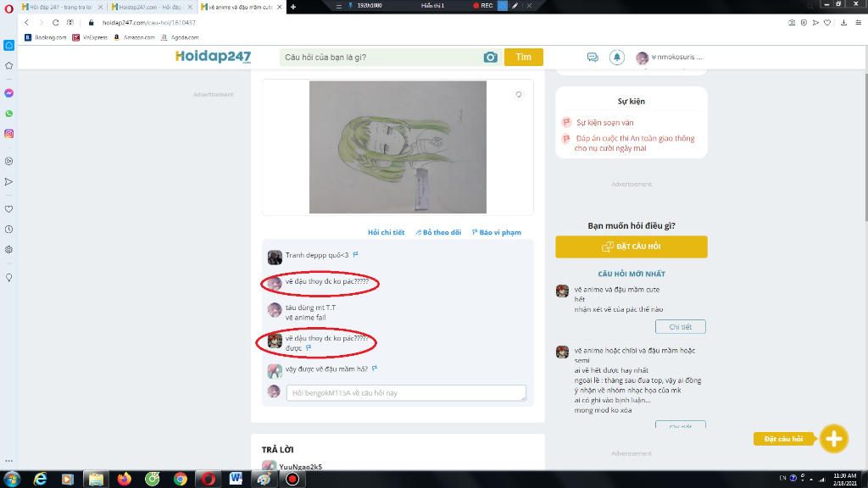
Task: Click the 'Hỏi chi tiết' link
Action: (x=386, y=232)
